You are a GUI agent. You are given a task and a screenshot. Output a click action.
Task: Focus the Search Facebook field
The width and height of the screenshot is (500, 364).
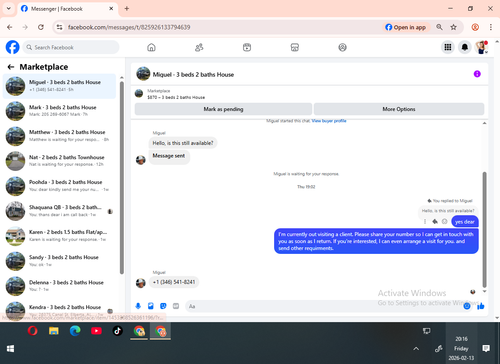coord(71,47)
